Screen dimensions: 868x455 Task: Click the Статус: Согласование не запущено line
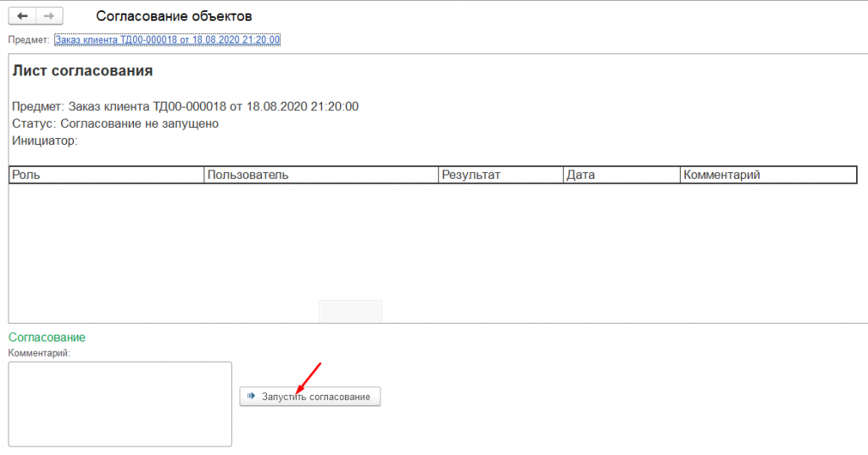click(115, 124)
